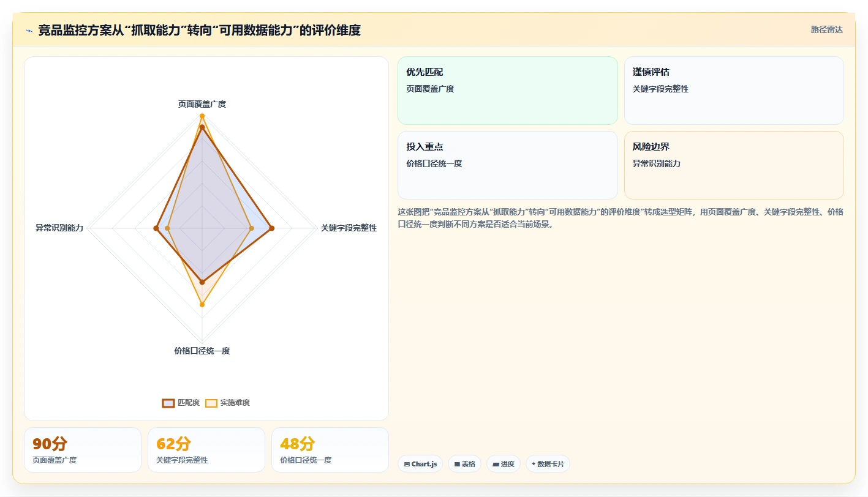Click the 48分 score card
The width and height of the screenshot is (868, 497).
coord(330,450)
